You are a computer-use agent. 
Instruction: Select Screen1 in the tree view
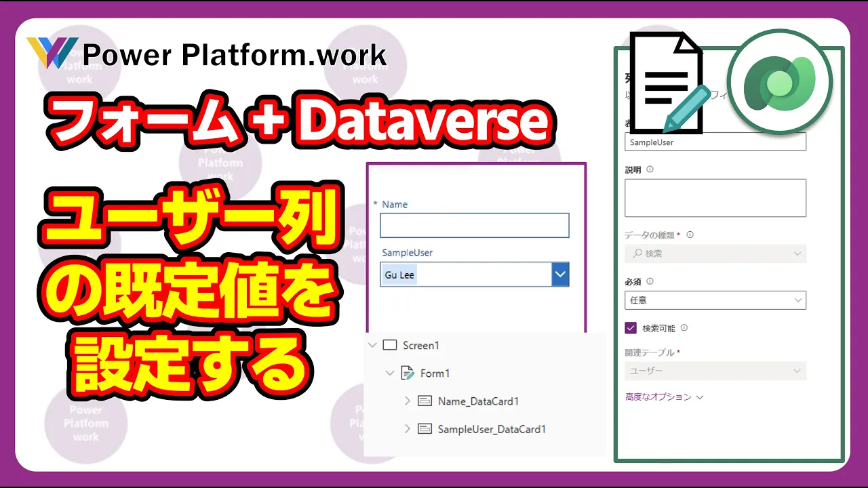[x=420, y=345]
